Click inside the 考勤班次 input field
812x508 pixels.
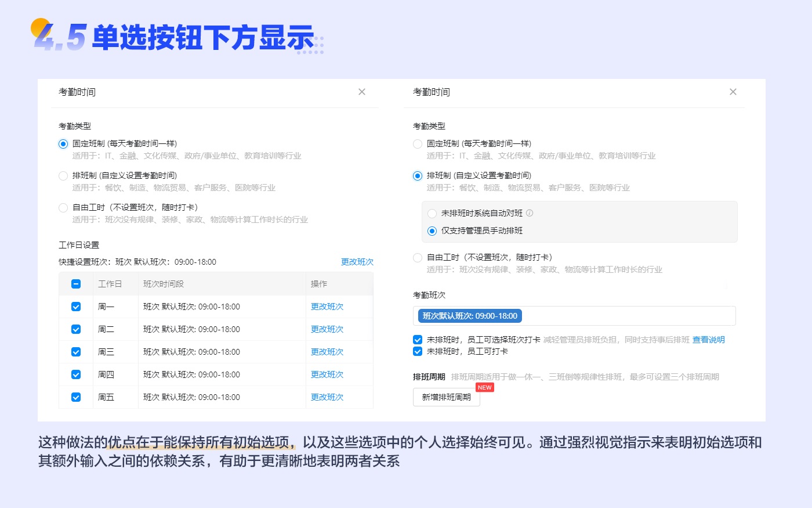click(x=574, y=316)
